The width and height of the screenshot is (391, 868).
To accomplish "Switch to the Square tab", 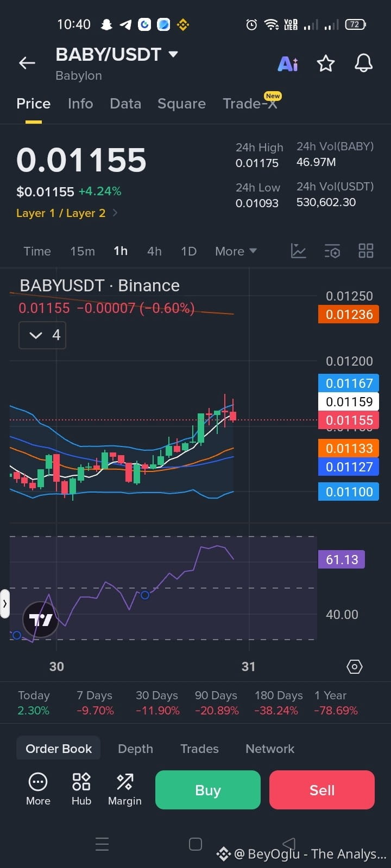I will click(181, 104).
